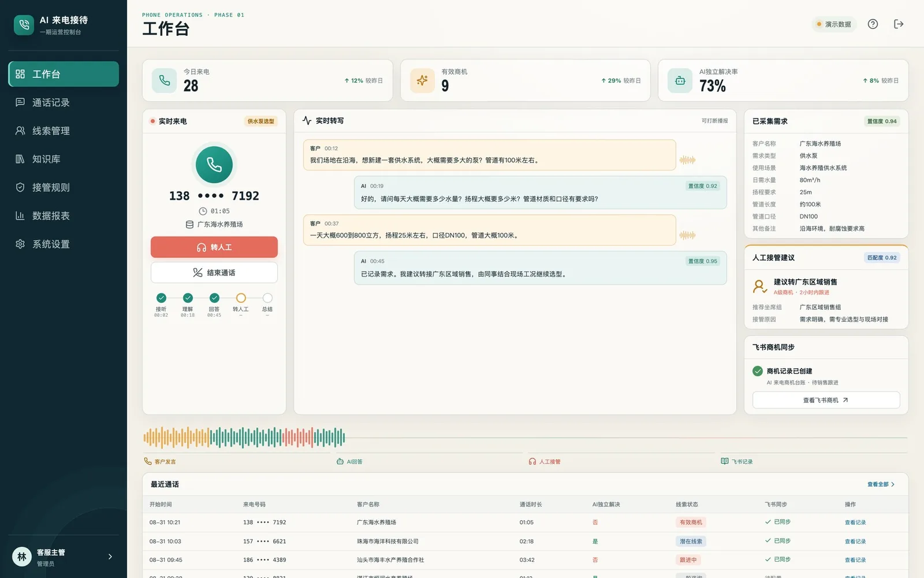924x578 pixels.
Task: Click the logout icon in header
Action: point(899,24)
